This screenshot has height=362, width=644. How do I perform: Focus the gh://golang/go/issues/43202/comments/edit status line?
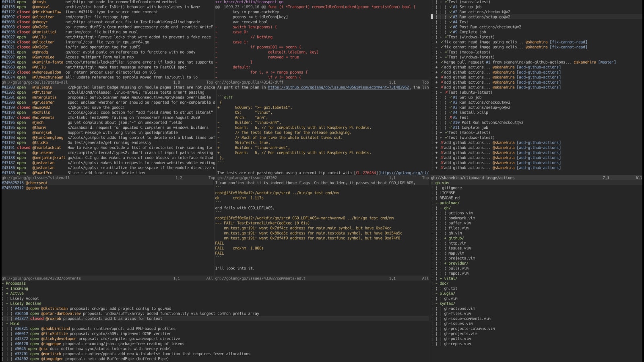point(322,278)
